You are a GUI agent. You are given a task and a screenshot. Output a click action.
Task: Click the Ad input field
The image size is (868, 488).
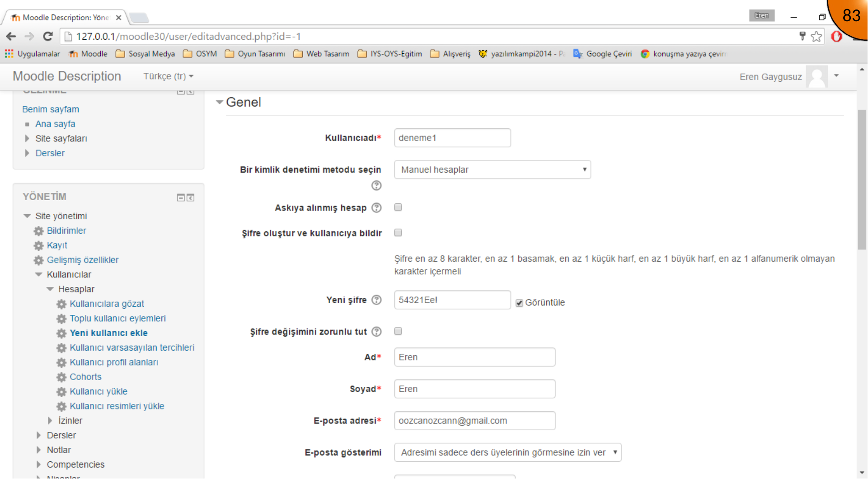[474, 357]
